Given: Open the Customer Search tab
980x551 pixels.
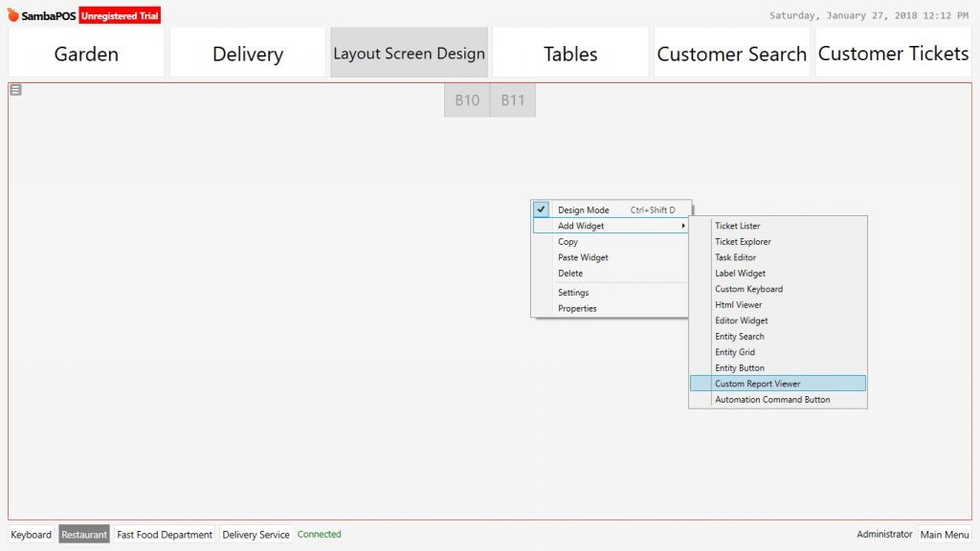Looking at the screenshot, I should pos(732,53).
